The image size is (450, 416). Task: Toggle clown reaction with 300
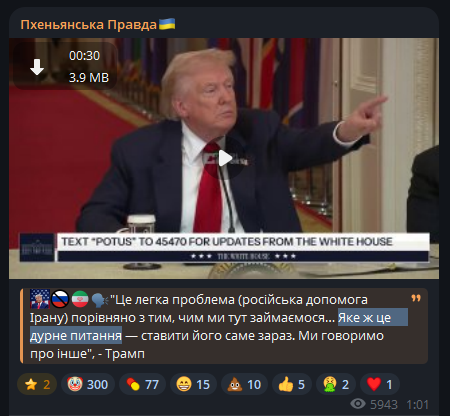coord(88,384)
